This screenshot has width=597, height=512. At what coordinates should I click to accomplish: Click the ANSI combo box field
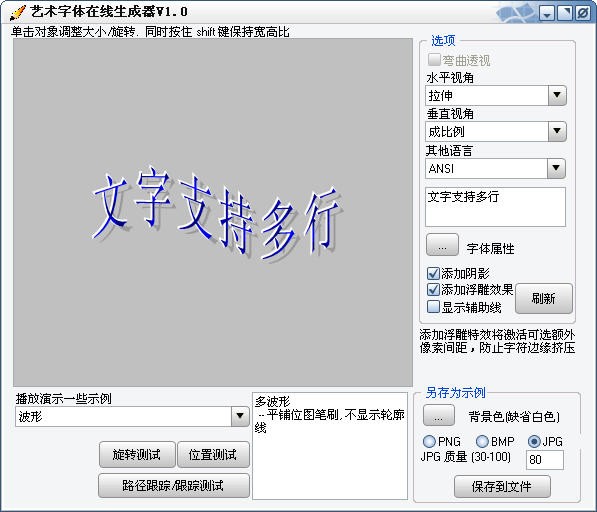[495, 168]
